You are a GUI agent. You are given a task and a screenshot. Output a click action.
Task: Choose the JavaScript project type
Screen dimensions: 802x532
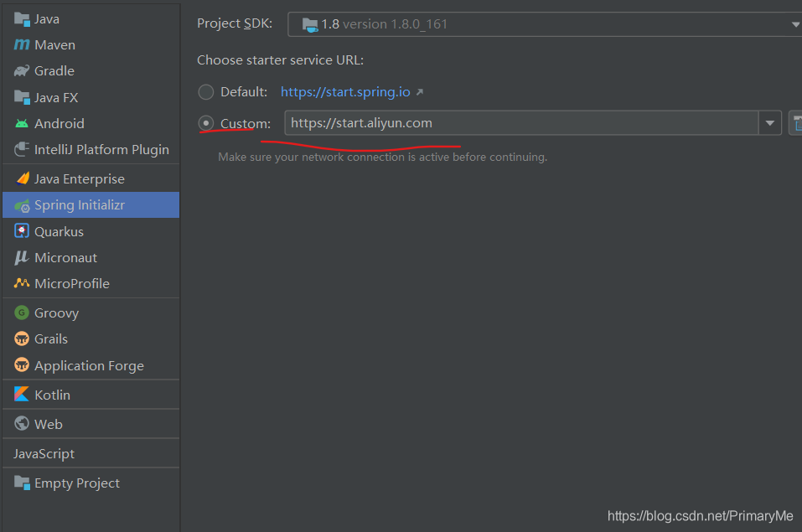tap(91, 453)
